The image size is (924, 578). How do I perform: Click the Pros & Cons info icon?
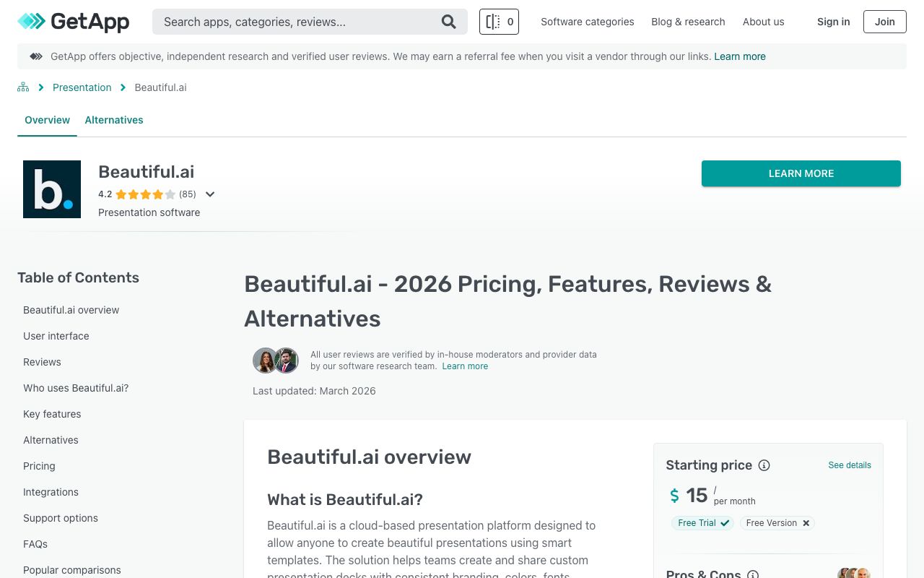pyautogui.click(x=753, y=575)
